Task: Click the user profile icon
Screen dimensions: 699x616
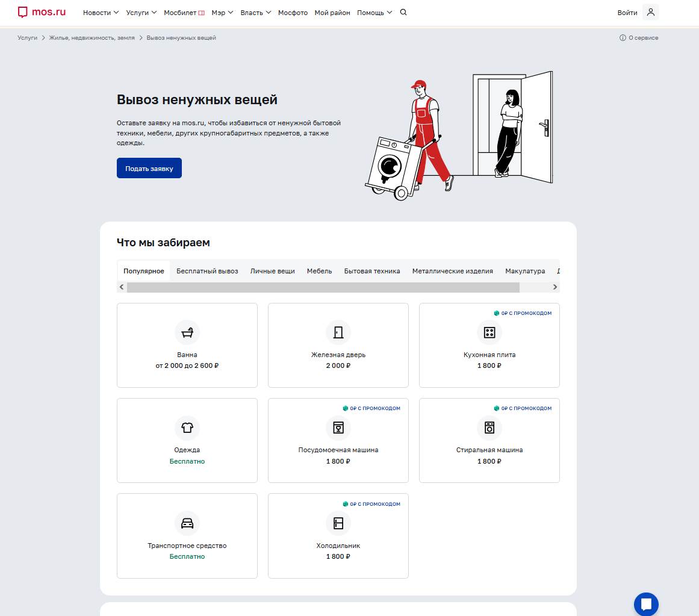Action: tap(650, 12)
